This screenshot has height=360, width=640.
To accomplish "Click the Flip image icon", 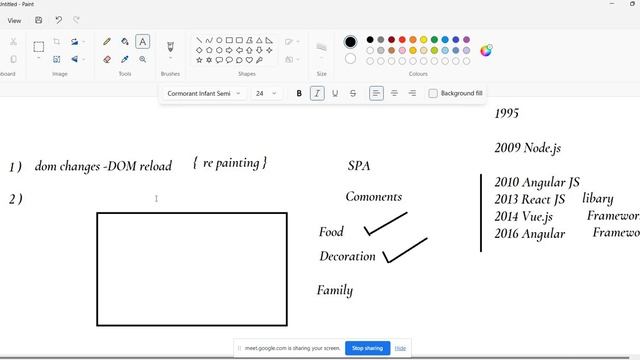I will click(x=74, y=60).
